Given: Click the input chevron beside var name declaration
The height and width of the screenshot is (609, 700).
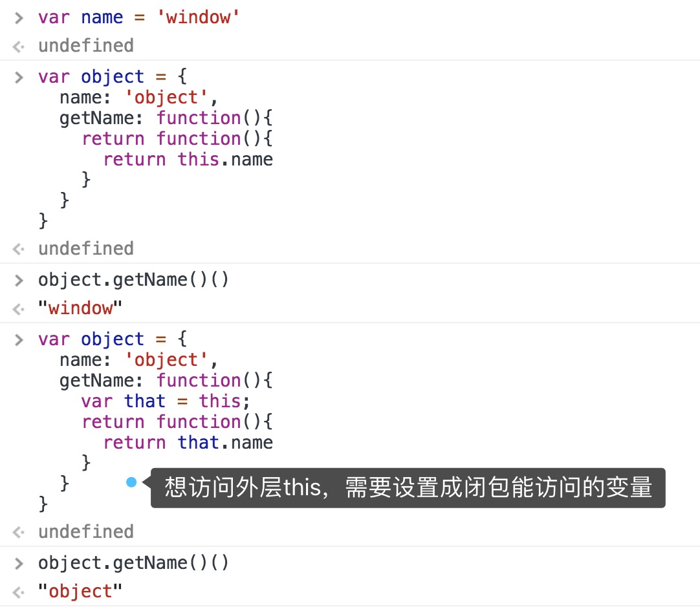Looking at the screenshot, I should click(19, 17).
